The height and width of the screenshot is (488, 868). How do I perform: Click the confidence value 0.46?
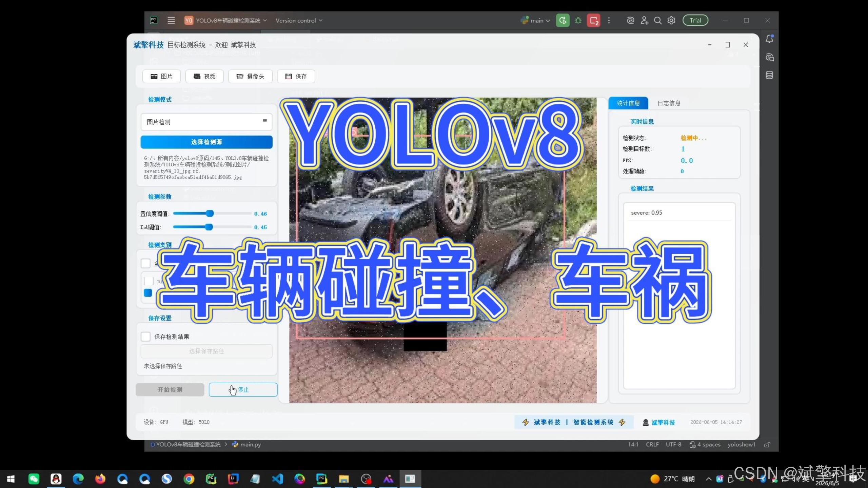click(x=260, y=213)
